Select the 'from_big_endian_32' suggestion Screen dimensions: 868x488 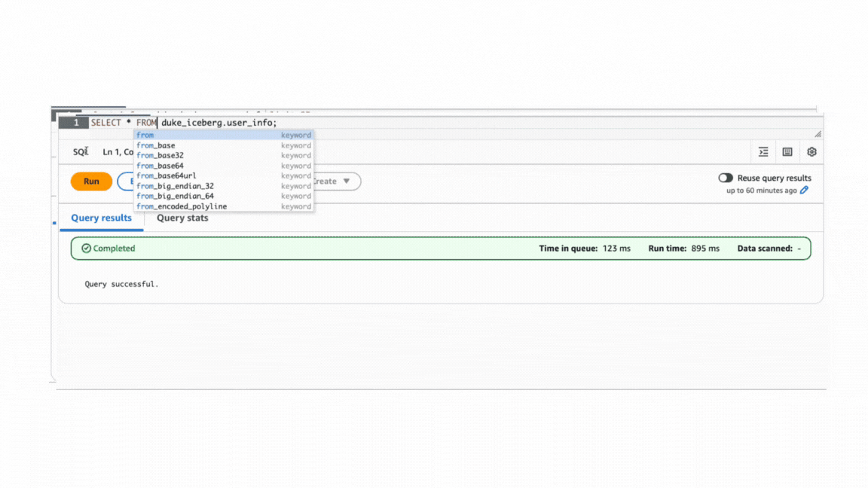(x=224, y=187)
